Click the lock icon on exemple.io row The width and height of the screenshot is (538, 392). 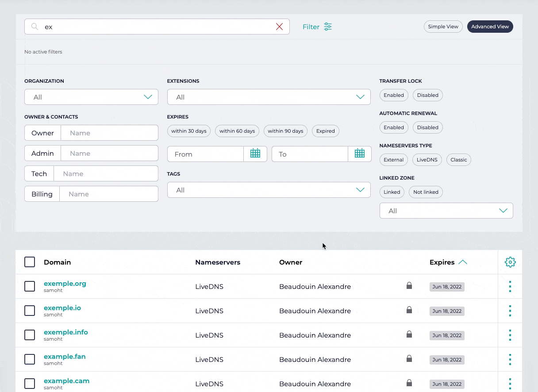pos(409,310)
